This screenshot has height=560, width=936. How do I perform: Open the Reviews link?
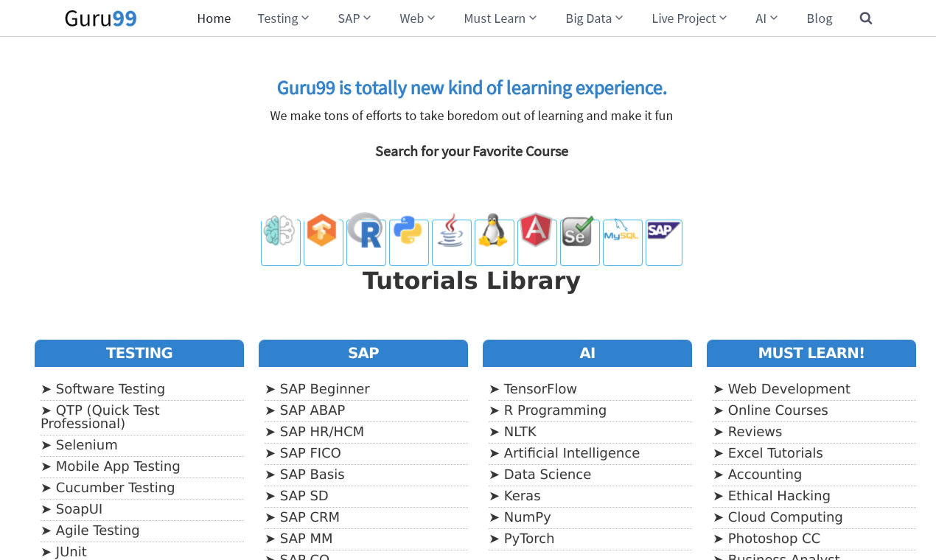(x=755, y=432)
